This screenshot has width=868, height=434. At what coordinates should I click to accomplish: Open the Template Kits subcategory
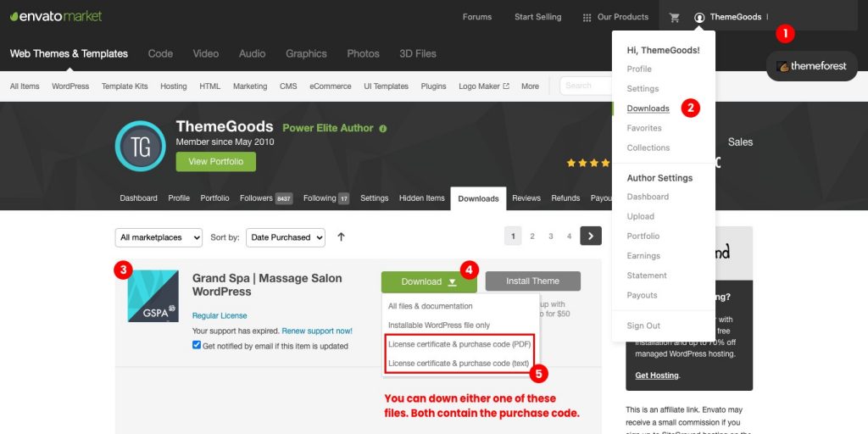pyautogui.click(x=125, y=86)
